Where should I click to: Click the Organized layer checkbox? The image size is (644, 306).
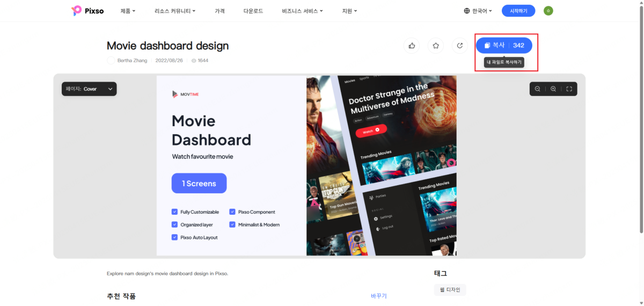[x=174, y=225]
